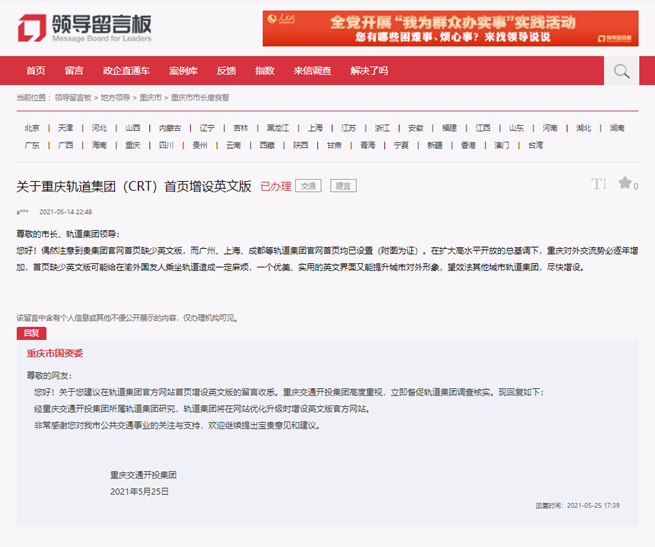The image size is (655, 547).
Task: Click the 地方领导 breadcrumb link
Action: tap(115, 98)
